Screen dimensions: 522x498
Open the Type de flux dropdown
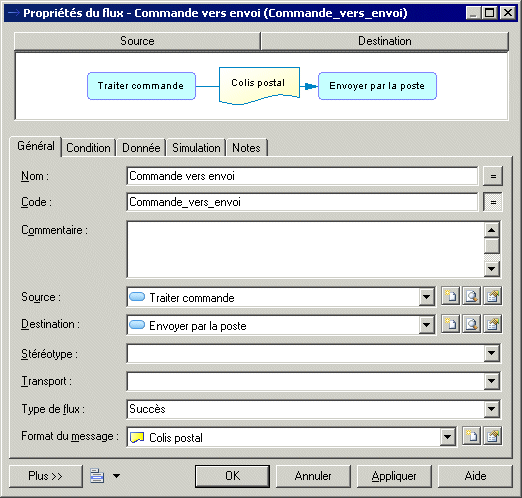click(x=492, y=409)
